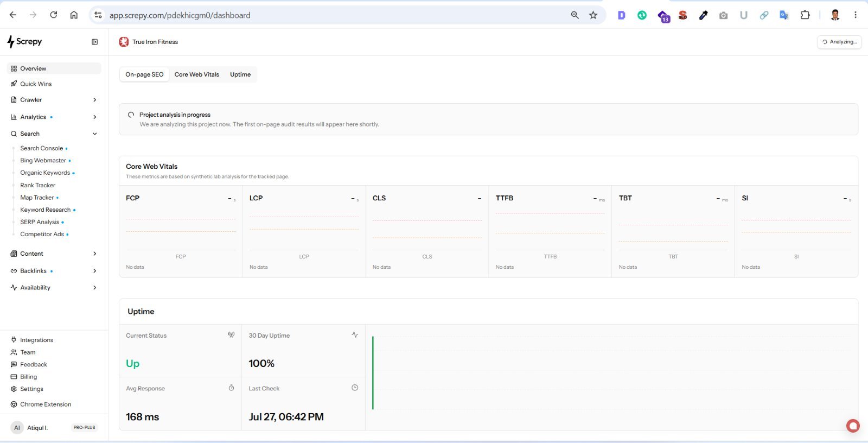Click the Analyzing status button
Screen dimensions: 868x443
click(x=839, y=42)
